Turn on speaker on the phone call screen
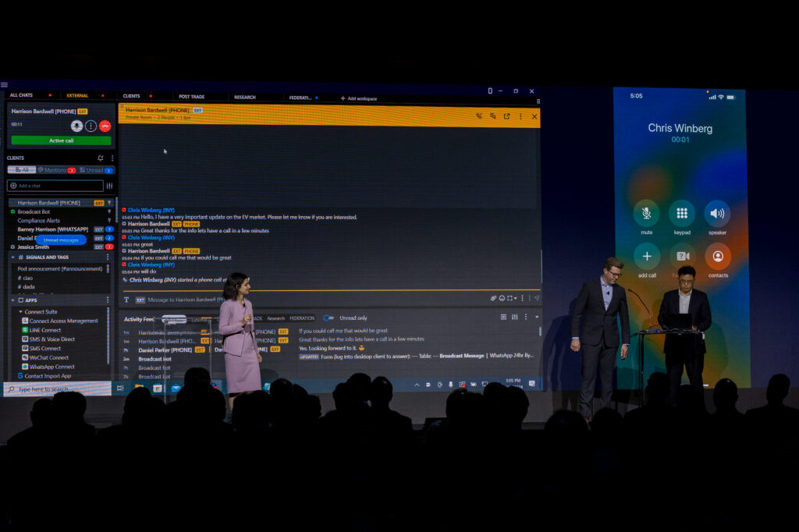 [x=717, y=213]
